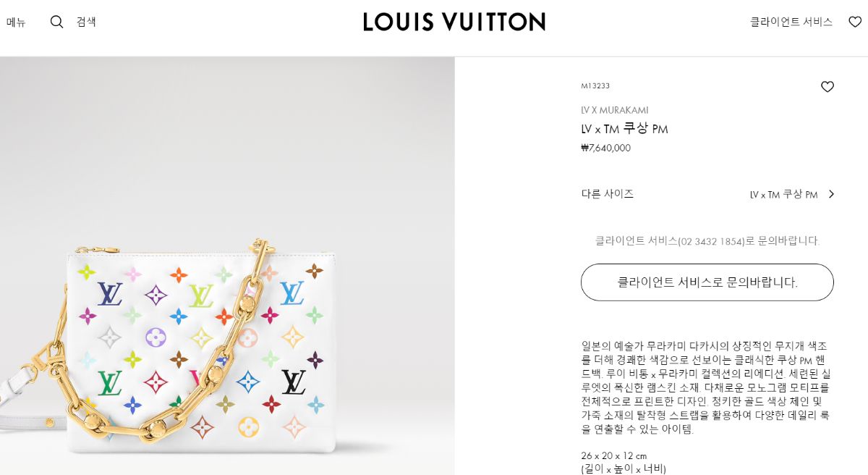This screenshot has height=475, width=868.
Task: Click the 검색 search label
Action: (86, 22)
